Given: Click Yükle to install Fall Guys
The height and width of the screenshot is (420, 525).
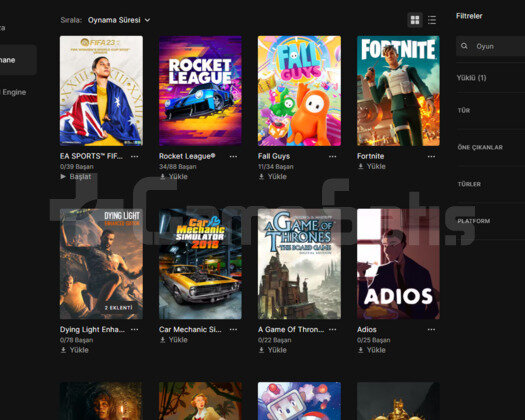Looking at the screenshot, I should pyautogui.click(x=273, y=177).
